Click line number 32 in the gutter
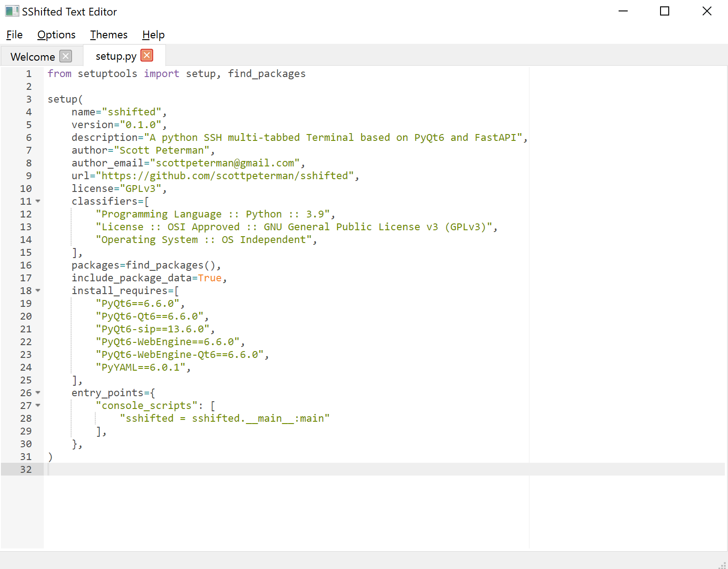This screenshot has width=728, height=569. click(26, 469)
